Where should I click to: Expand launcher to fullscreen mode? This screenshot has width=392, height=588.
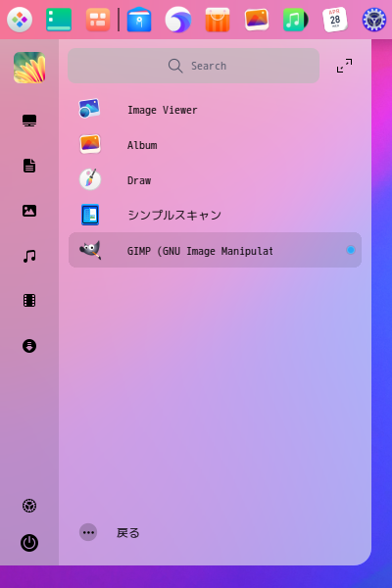(344, 66)
